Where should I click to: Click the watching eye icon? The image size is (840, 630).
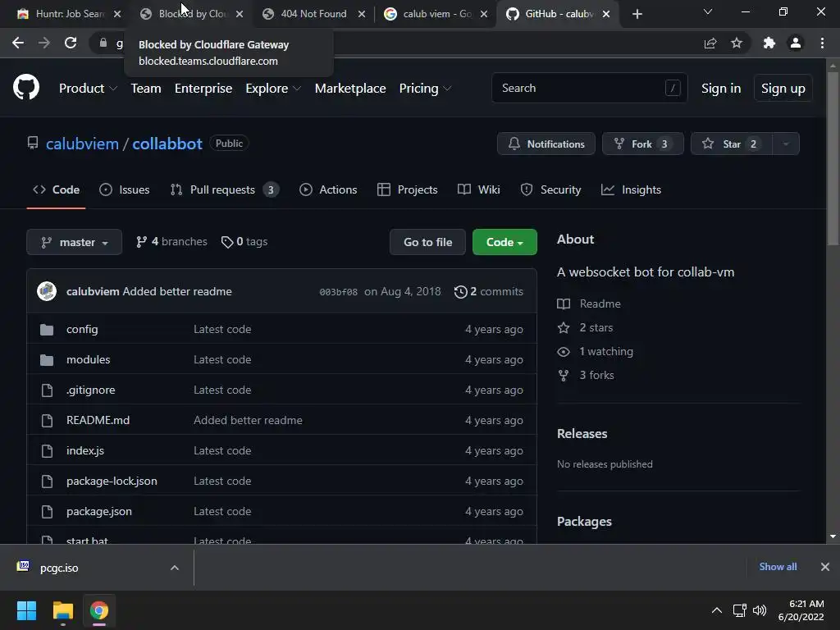pos(564,351)
